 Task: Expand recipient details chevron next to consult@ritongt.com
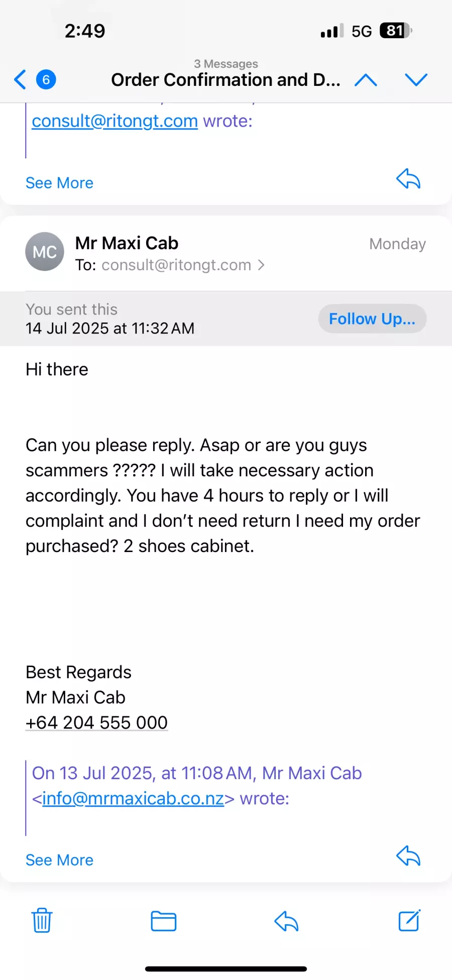261,265
